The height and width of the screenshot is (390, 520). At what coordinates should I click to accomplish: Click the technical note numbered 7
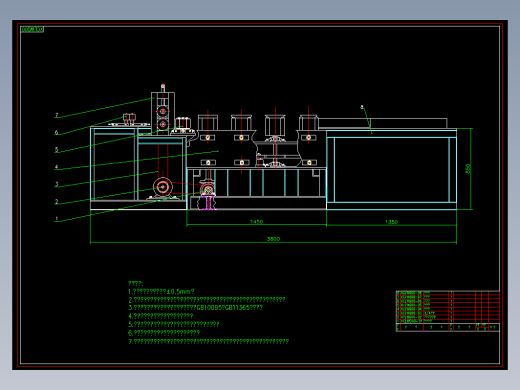pyautogui.click(x=209, y=341)
